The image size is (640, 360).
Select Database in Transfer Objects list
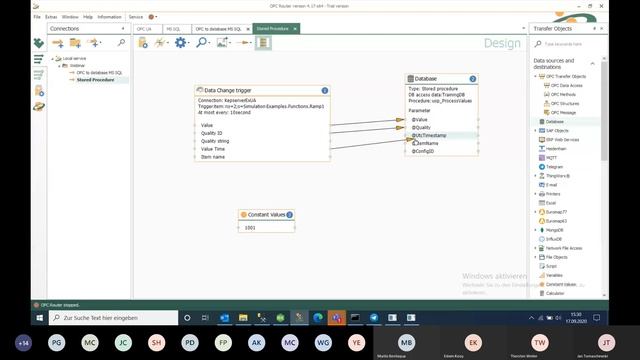click(x=554, y=122)
